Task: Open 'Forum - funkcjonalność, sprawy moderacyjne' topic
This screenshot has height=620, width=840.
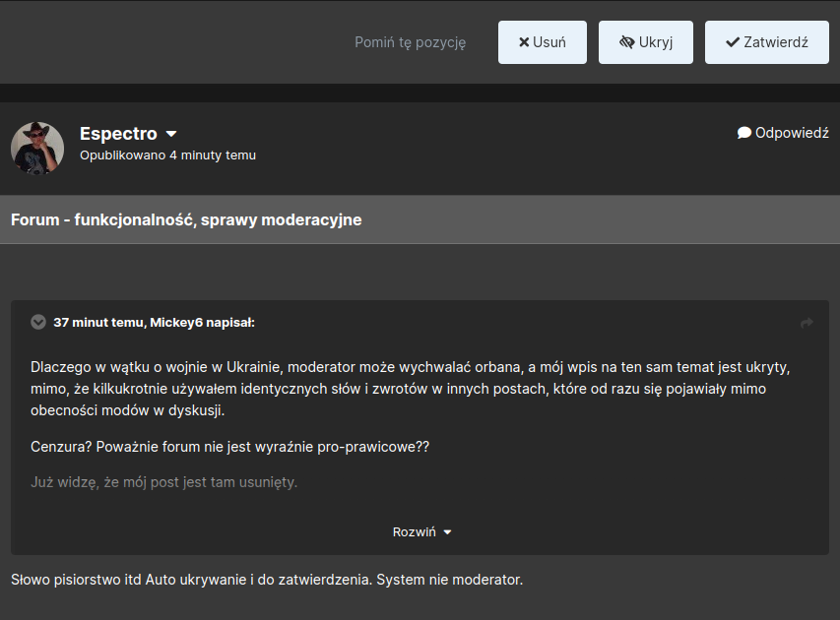Action: 186,219
